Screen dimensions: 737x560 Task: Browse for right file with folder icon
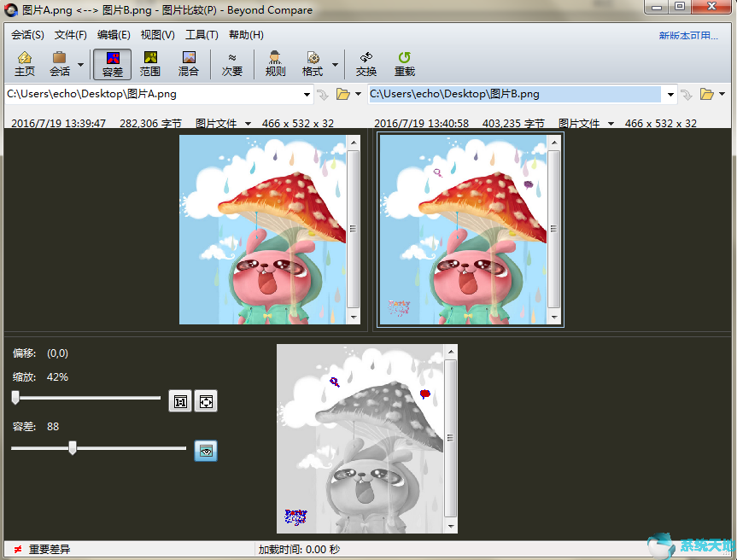(x=707, y=95)
